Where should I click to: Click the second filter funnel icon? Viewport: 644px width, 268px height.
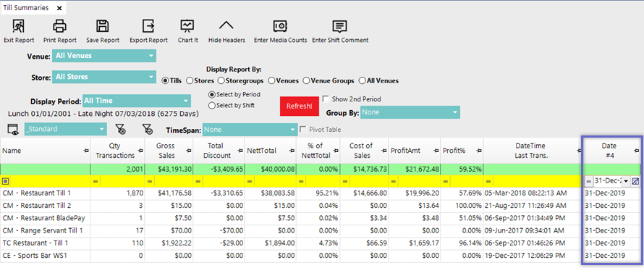(148, 130)
